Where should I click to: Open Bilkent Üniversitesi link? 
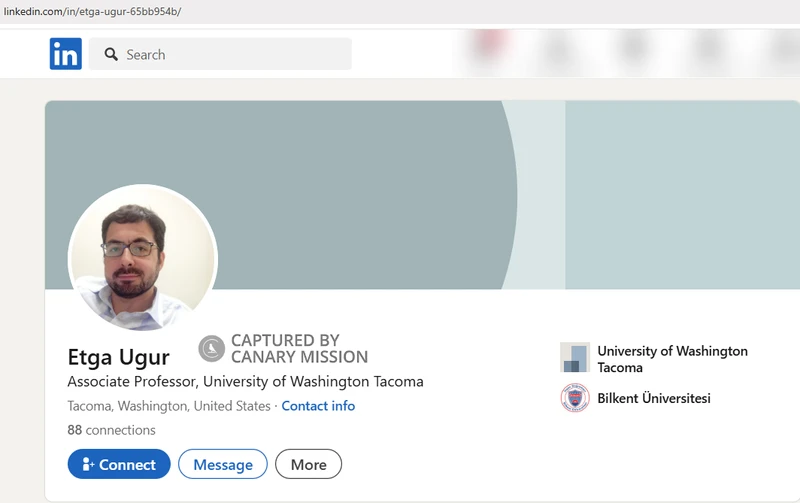pos(654,398)
